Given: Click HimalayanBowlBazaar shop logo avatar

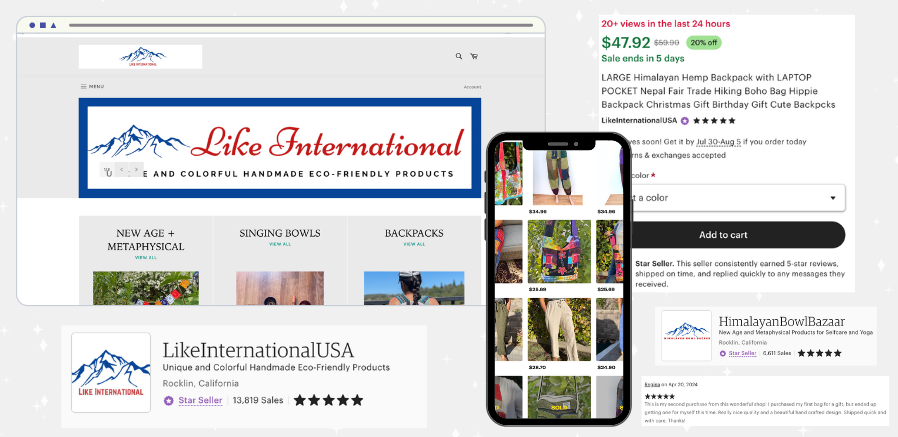Looking at the screenshot, I should point(686,336).
